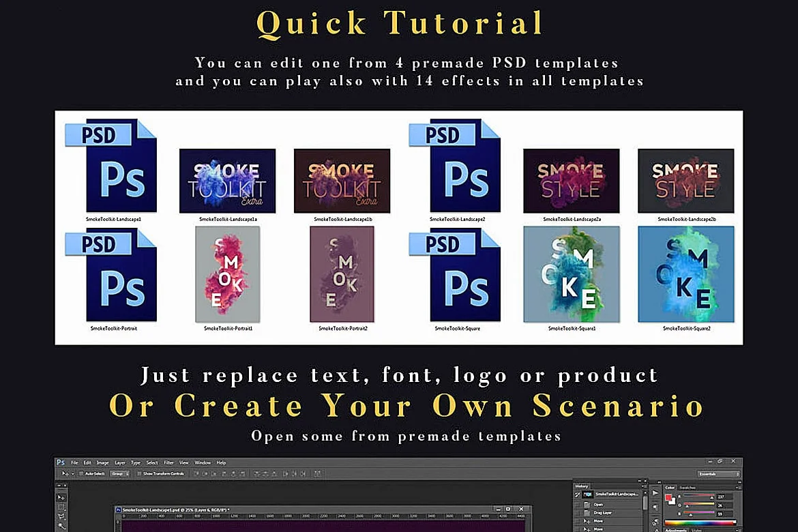Toggle history brush source for Open state
798x532 pixels.
(x=577, y=505)
